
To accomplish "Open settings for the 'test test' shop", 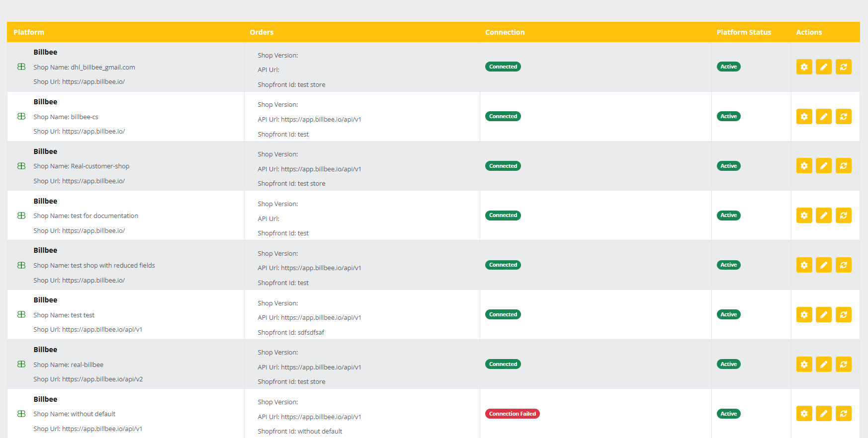I will click(x=804, y=314).
